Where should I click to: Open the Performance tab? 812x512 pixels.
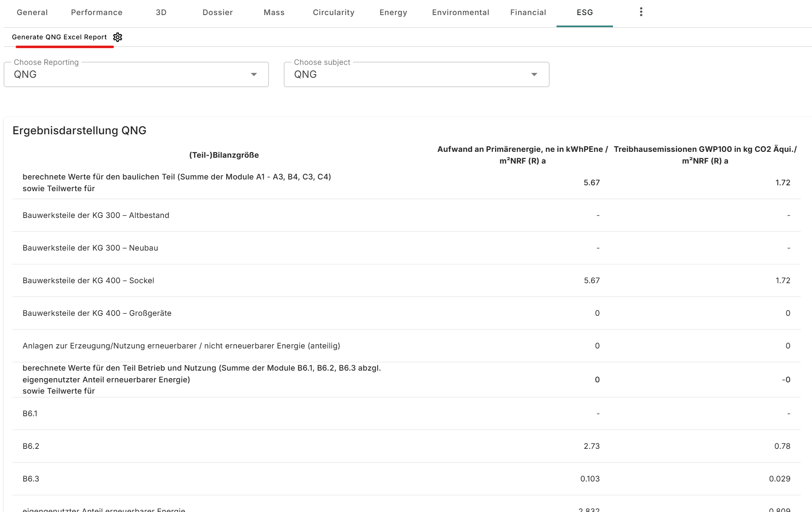coord(97,12)
